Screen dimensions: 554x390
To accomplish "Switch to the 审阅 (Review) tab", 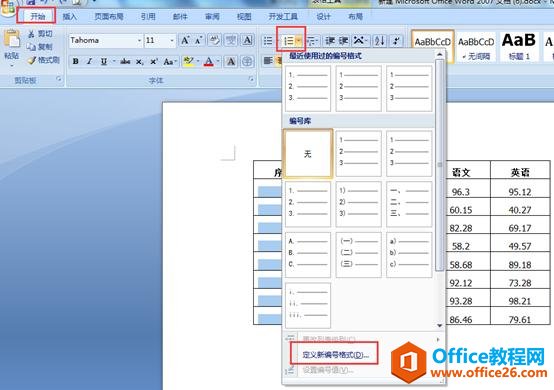I will coord(212,16).
